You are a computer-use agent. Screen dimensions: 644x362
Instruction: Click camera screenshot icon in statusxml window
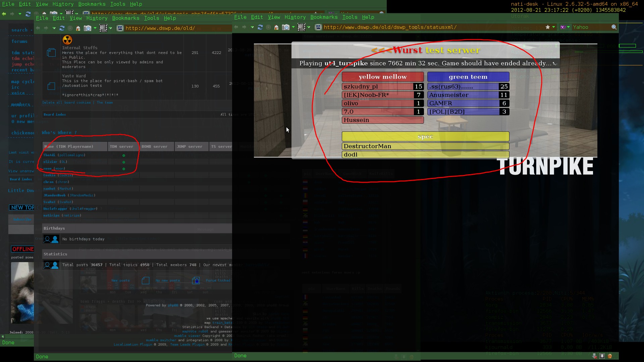point(286,27)
